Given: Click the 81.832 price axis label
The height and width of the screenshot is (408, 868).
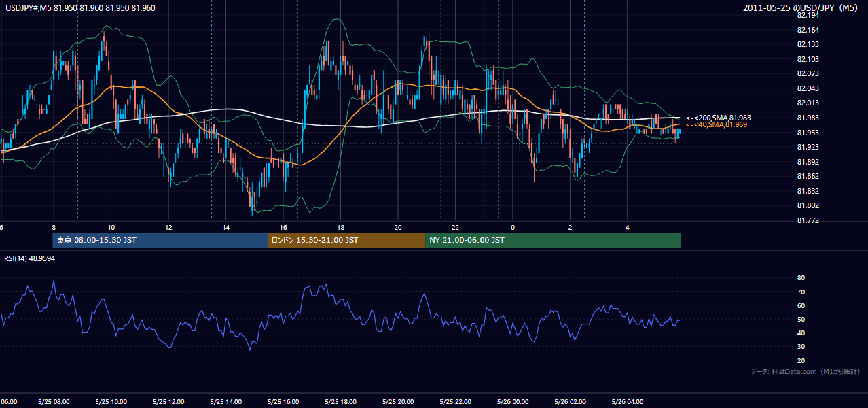Looking at the screenshot, I should coord(808,191).
